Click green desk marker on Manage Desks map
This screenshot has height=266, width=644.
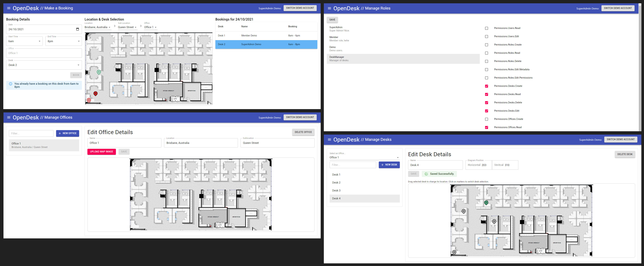[x=486, y=203]
